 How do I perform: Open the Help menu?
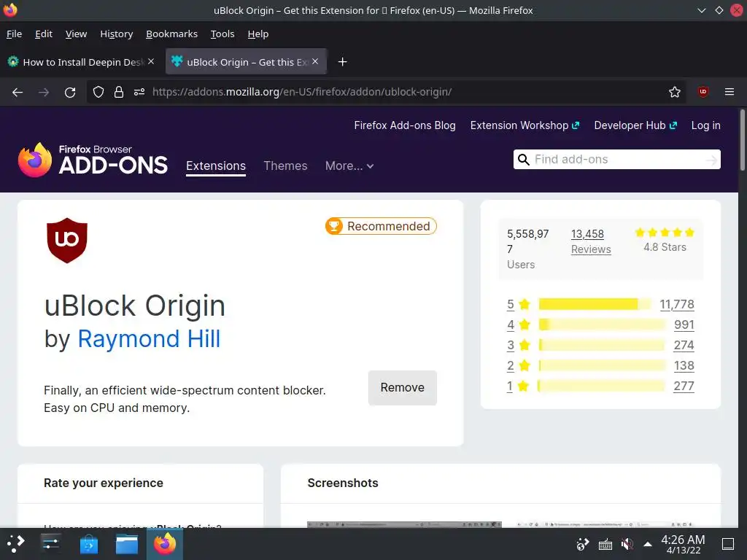pyautogui.click(x=258, y=34)
